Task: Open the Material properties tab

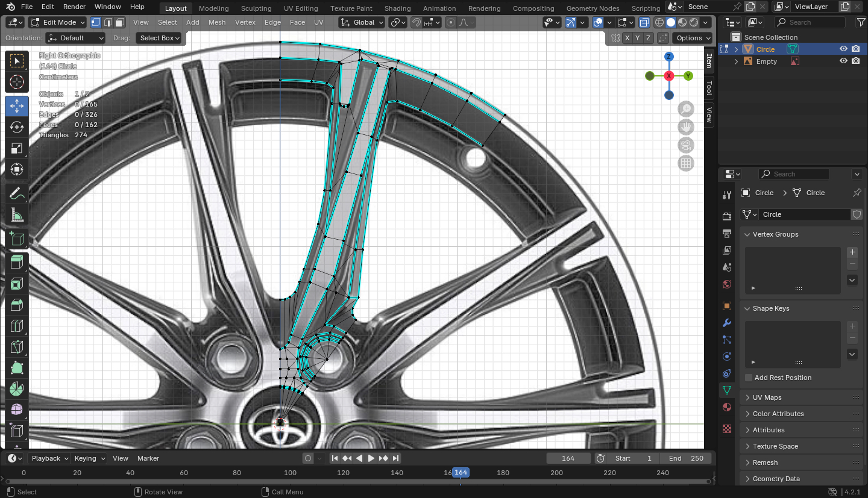Action: (727, 407)
